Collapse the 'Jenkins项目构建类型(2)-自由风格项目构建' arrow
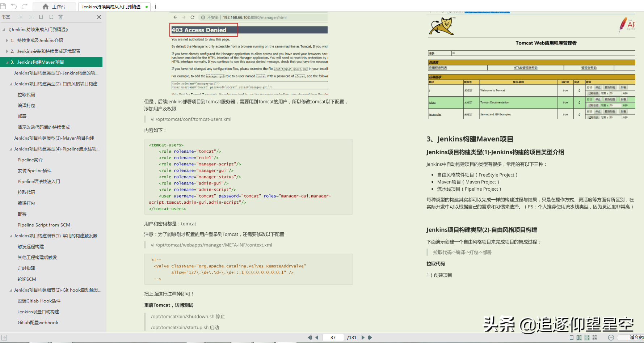This screenshot has height=343, width=644. [x=10, y=84]
